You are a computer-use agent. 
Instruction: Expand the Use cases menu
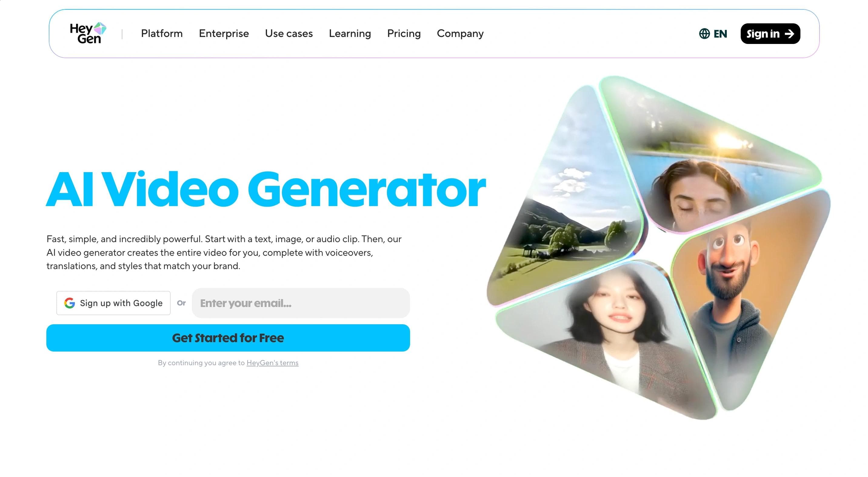[x=289, y=33]
